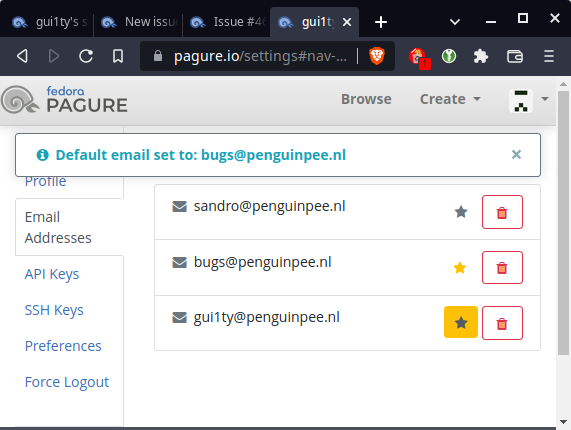Open the user avatar dropdown menu
The image size is (571, 430).
click(528, 101)
